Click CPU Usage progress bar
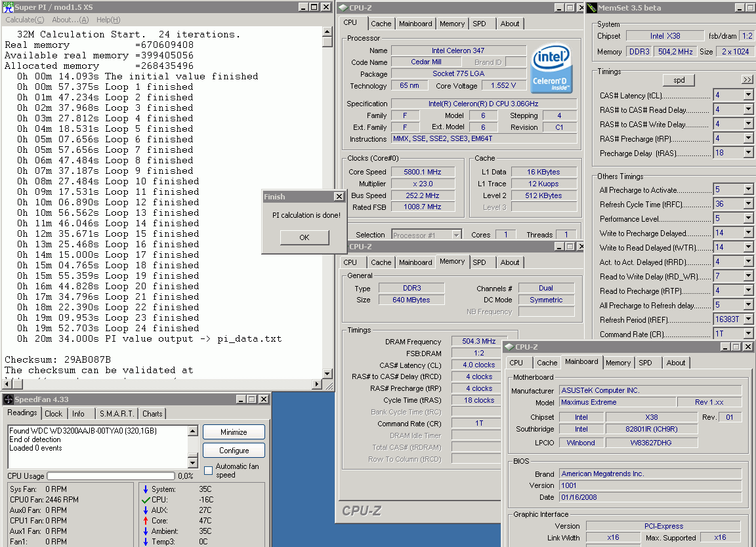 pos(111,476)
